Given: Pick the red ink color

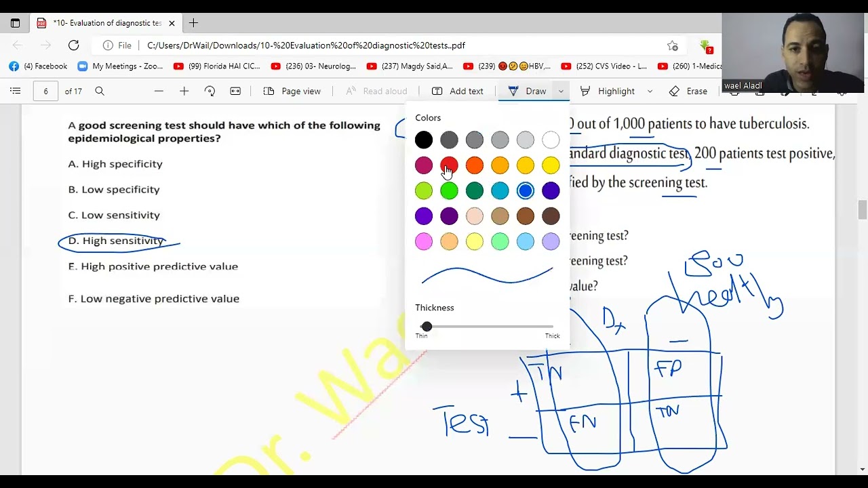Looking at the screenshot, I should point(449,165).
